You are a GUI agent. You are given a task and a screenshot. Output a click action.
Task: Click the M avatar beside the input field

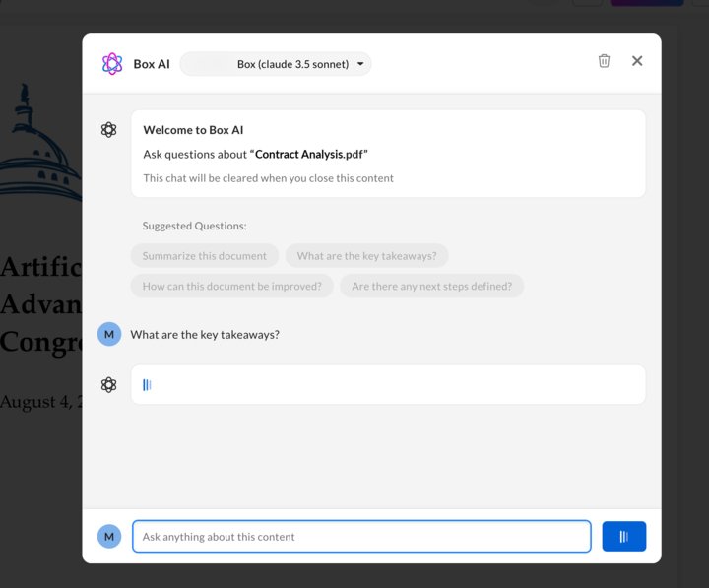[x=109, y=537]
